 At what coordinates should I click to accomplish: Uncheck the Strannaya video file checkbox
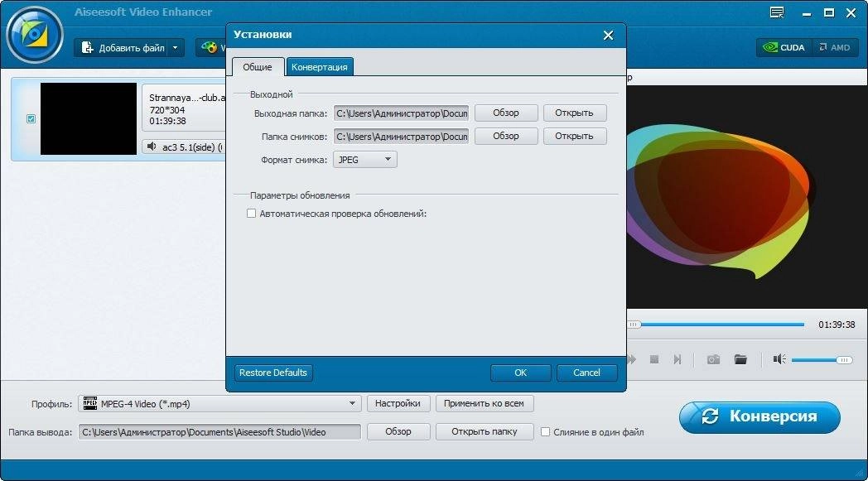tap(31, 118)
